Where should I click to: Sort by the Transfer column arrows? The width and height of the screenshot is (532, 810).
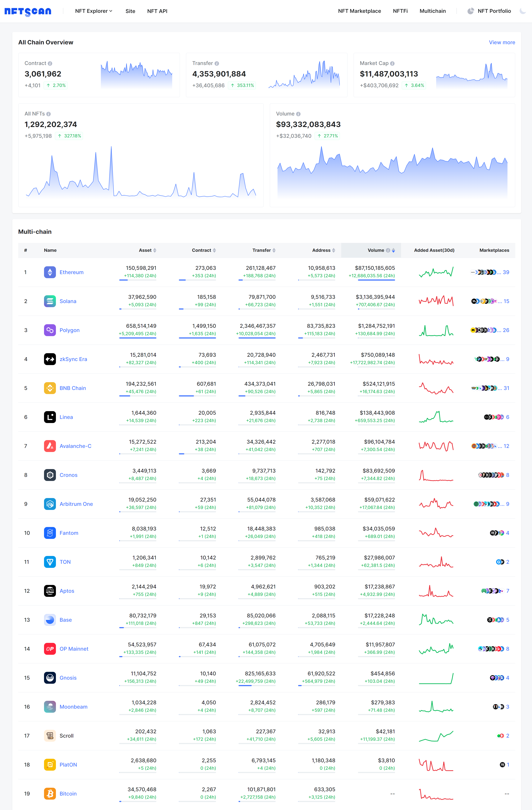click(274, 250)
